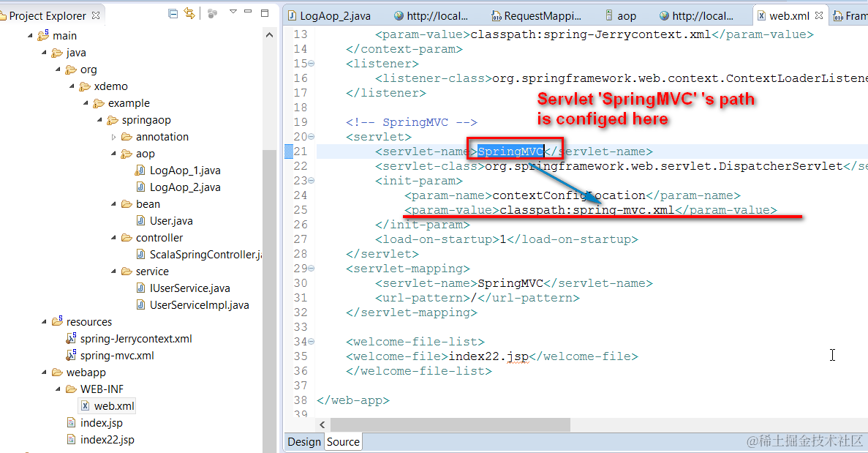Viewport: 868px width, 453px height.
Task: Click line 30 servlet-name SpringMVC text
Action: 510,283
